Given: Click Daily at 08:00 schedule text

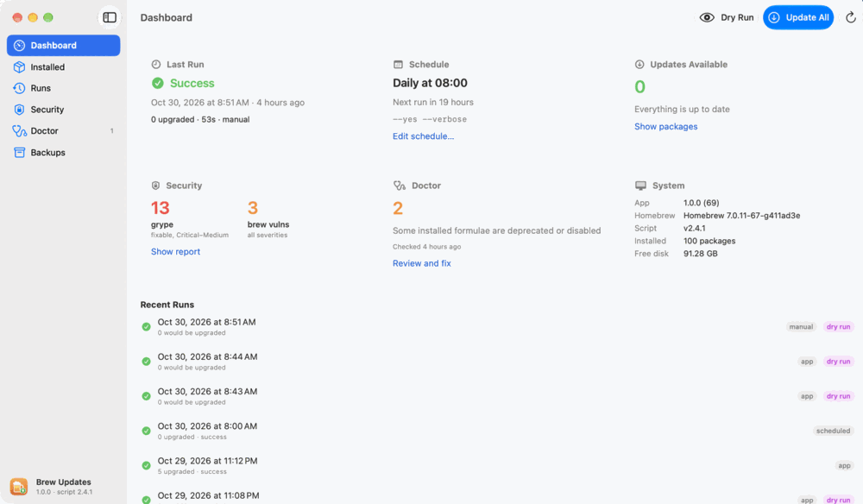Looking at the screenshot, I should tap(430, 83).
